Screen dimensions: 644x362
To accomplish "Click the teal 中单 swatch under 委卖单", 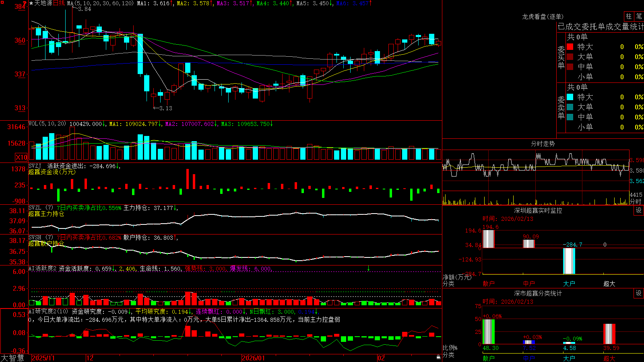I will point(570,117).
